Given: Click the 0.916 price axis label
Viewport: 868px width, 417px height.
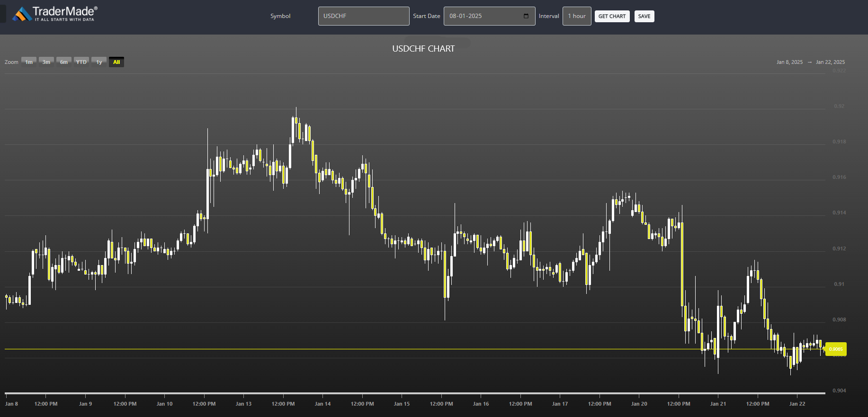Looking at the screenshot, I should tap(839, 177).
